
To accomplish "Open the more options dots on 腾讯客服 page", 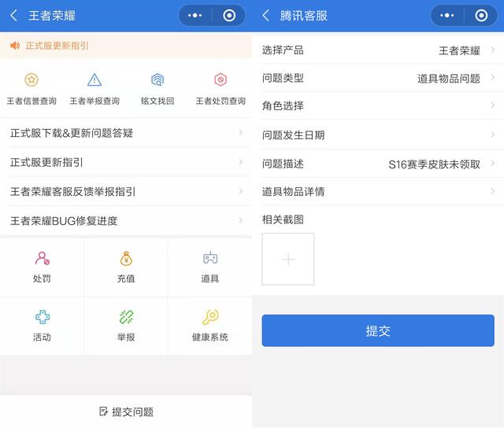I will 447,16.
